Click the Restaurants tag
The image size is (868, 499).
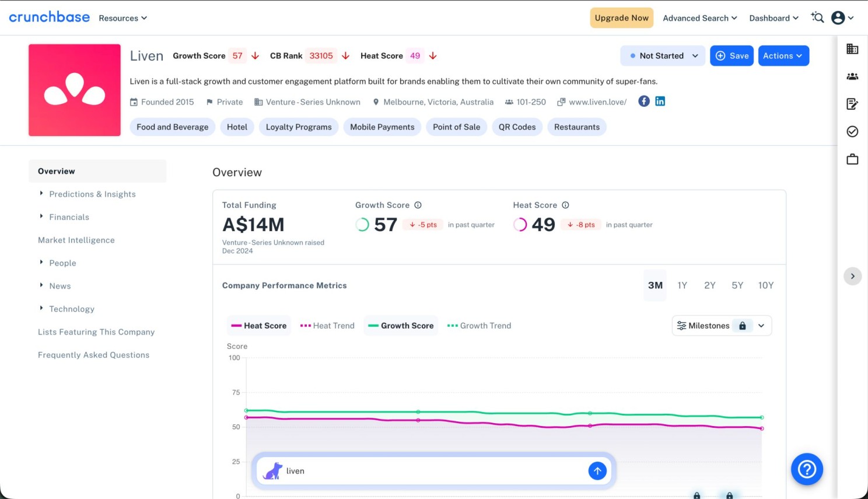577,127
